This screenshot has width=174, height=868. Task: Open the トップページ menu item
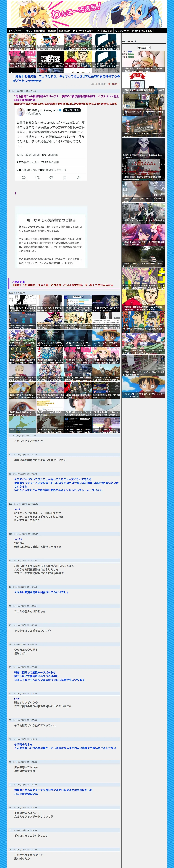tap(16, 31)
